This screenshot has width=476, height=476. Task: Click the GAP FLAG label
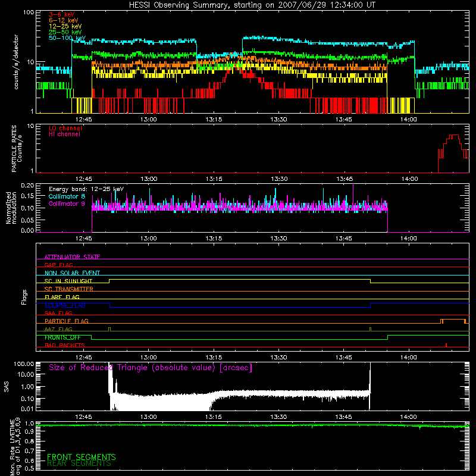58,265
